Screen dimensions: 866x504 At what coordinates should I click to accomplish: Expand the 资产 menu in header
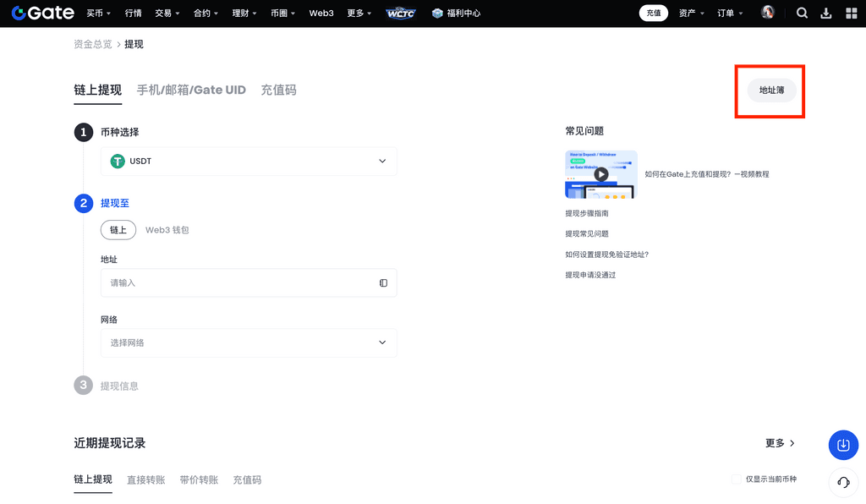pos(691,13)
